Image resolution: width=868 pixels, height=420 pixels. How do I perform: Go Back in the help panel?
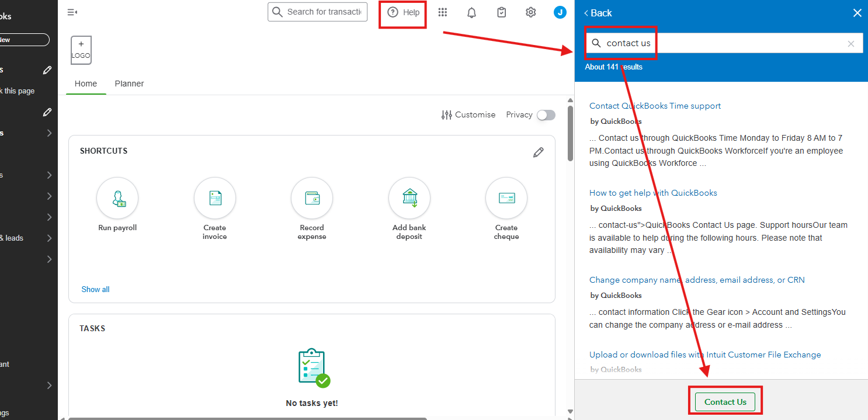tap(598, 13)
